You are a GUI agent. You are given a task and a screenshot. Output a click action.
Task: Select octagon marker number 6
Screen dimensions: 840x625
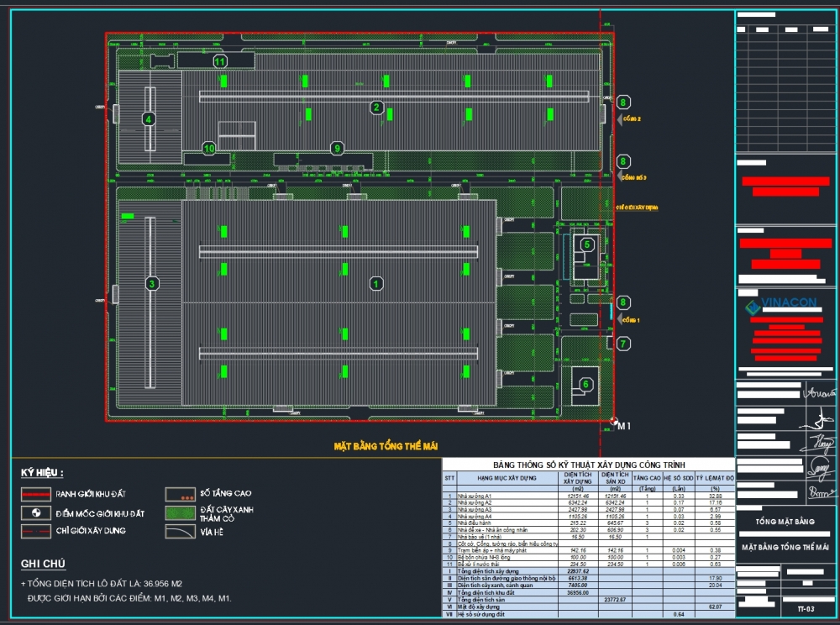pos(585,384)
